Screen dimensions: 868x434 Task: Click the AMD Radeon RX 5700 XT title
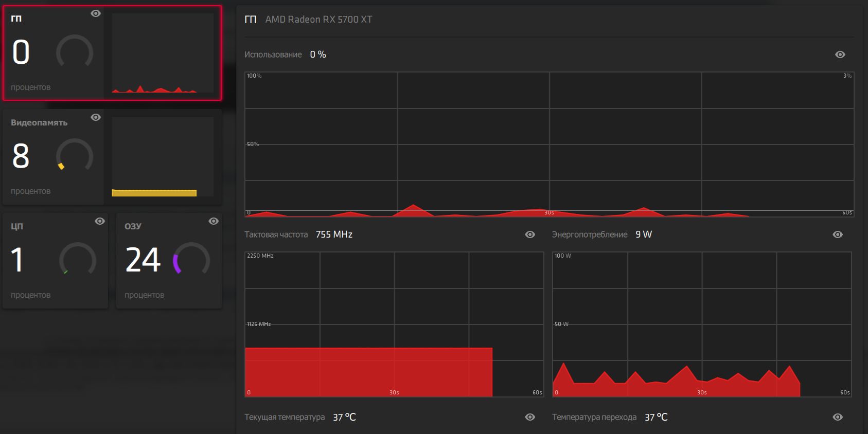tap(318, 20)
